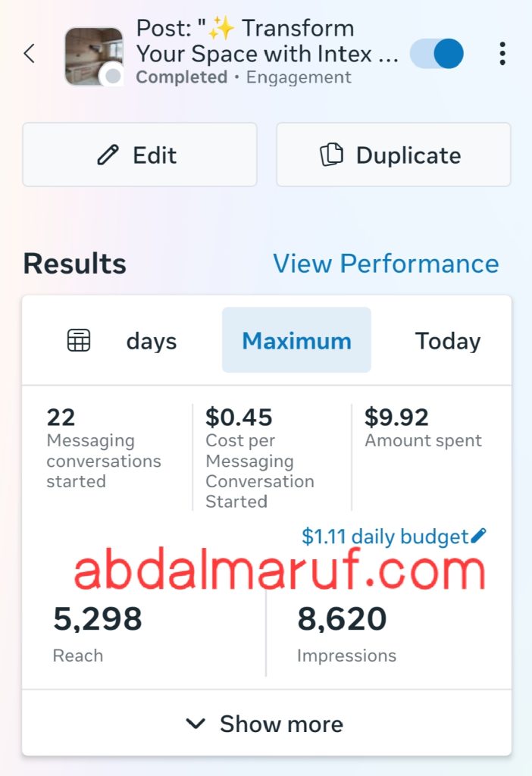Select the Today tab
The height and width of the screenshot is (776, 532).
[447, 341]
